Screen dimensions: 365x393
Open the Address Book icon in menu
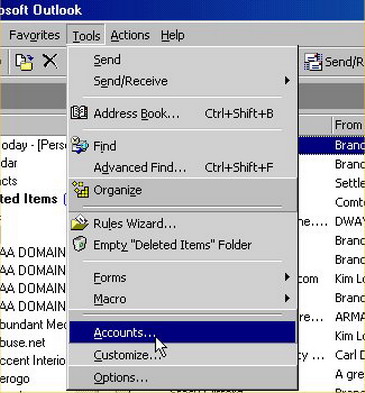pyautogui.click(x=79, y=113)
